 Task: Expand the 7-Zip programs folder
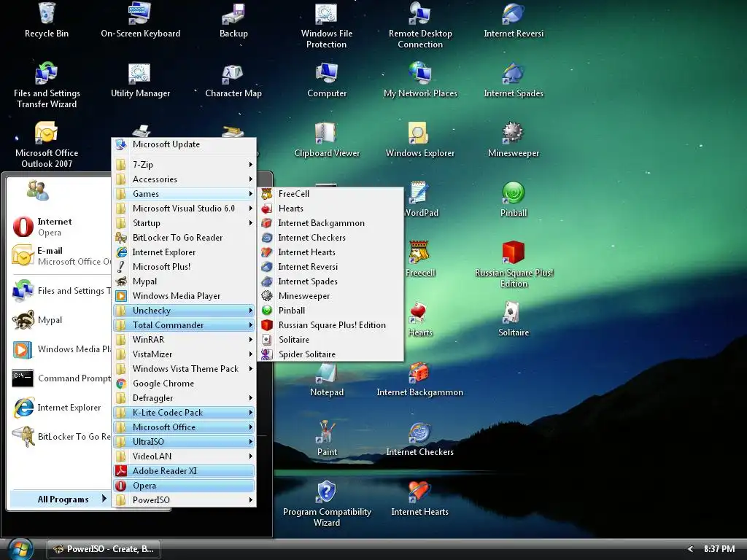(184, 165)
